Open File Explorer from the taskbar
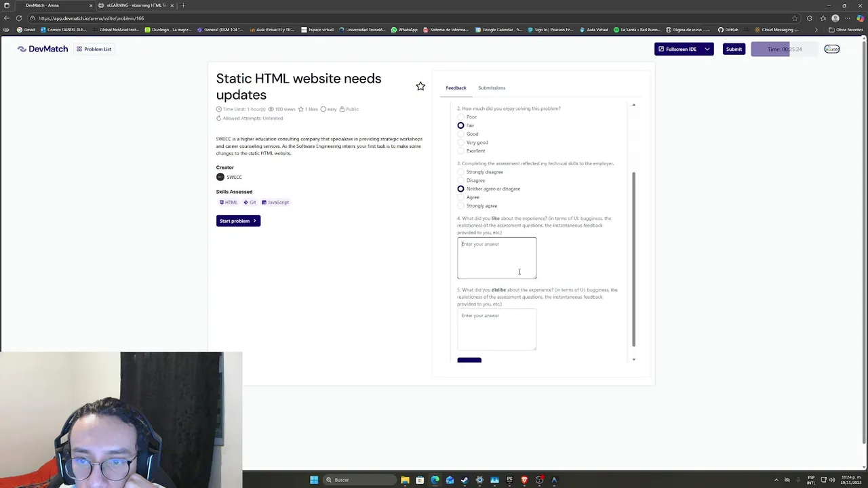The width and height of the screenshot is (868, 488). pos(405,480)
